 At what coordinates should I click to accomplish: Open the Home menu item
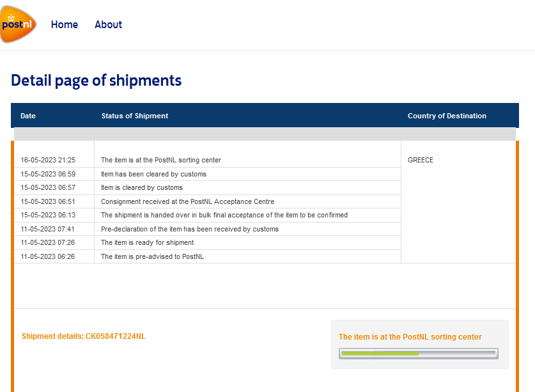tap(65, 24)
